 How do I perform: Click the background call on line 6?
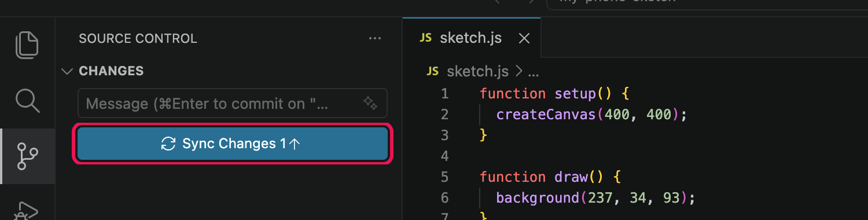point(538,197)
